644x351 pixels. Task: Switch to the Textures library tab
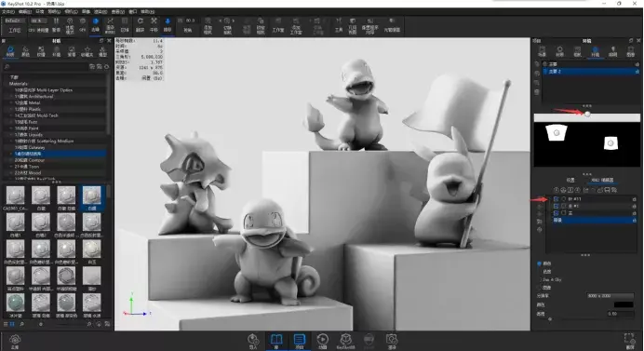click(41, 51)
